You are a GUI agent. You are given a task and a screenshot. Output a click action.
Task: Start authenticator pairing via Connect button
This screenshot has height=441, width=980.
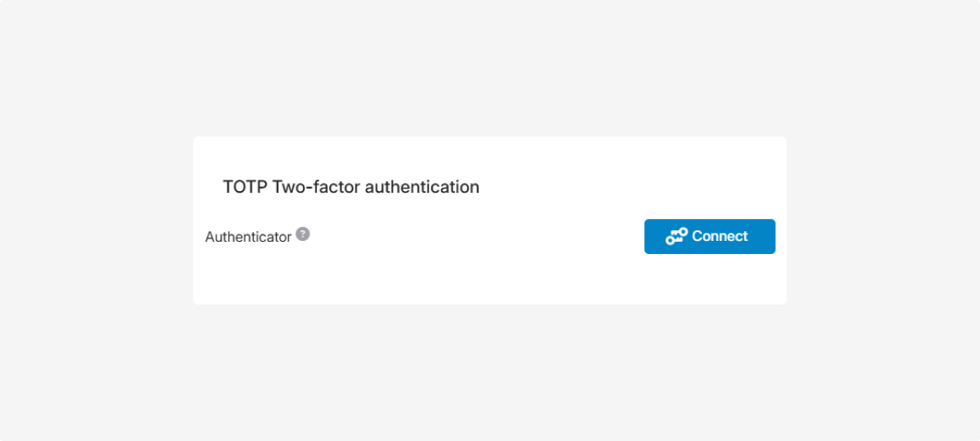[709, 237]
